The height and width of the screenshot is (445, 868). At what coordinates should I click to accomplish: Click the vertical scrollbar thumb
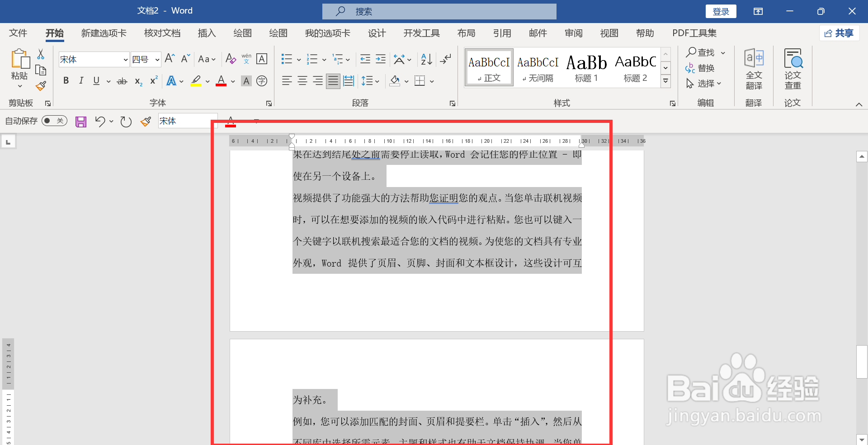click(862, 361)
